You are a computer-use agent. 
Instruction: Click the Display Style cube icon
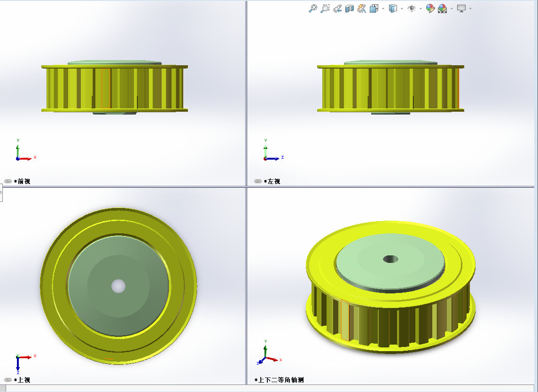pos(393,8)
